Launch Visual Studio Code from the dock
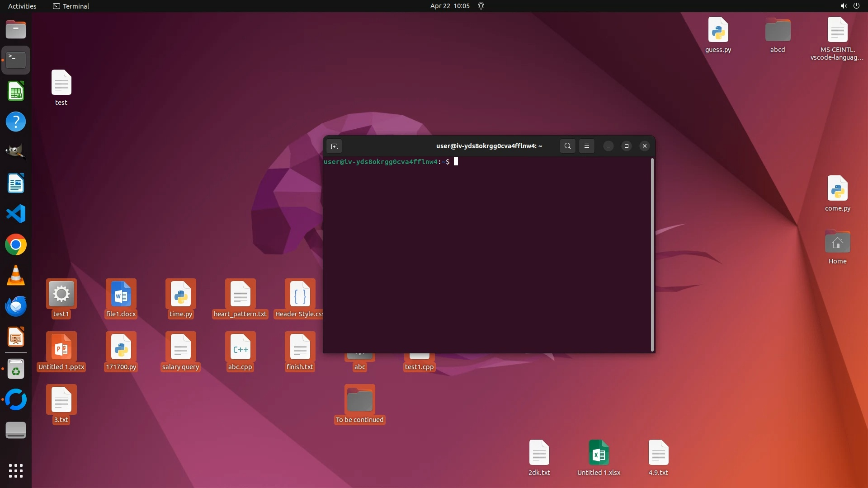Image resolution: width=868 pixels, height=488 pixels. (16, 214)
